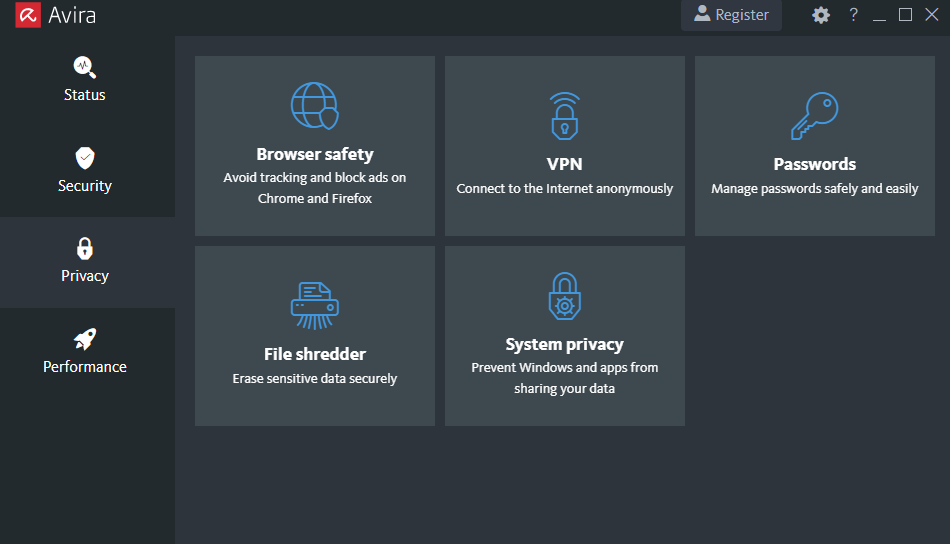Open help with the question mark
The width and height of the screenshot is (950, 544).
(853, 15)
